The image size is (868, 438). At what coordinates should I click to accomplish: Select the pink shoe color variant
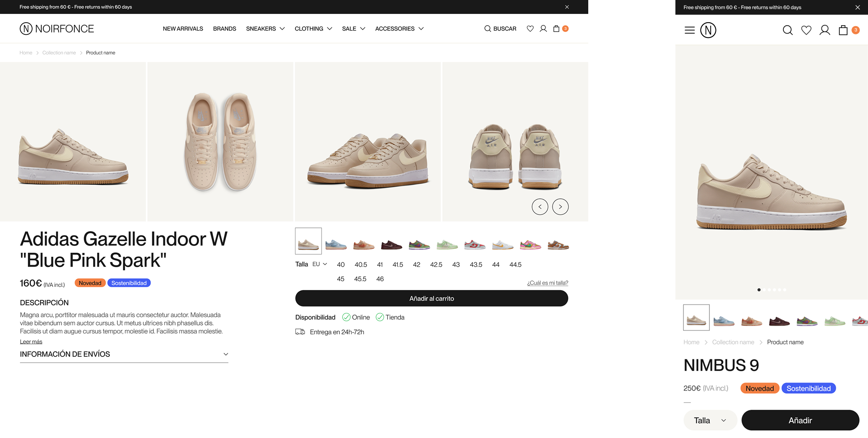tap(530, 244)
